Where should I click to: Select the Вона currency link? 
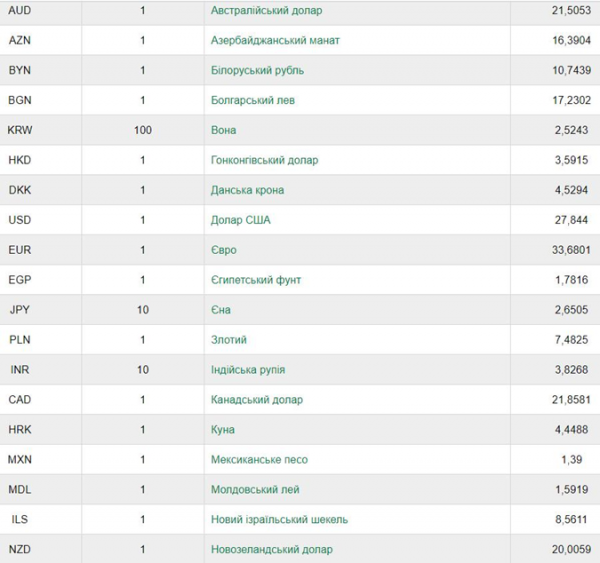(223, 130)
